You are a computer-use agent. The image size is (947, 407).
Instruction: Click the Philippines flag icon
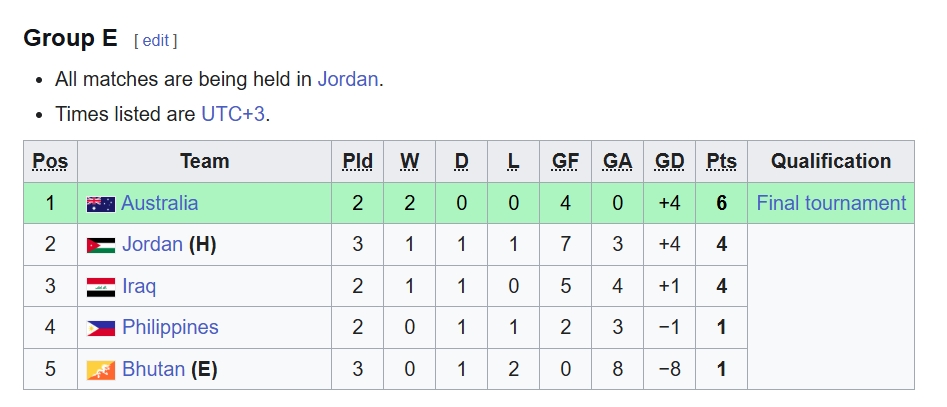[101, 328]
